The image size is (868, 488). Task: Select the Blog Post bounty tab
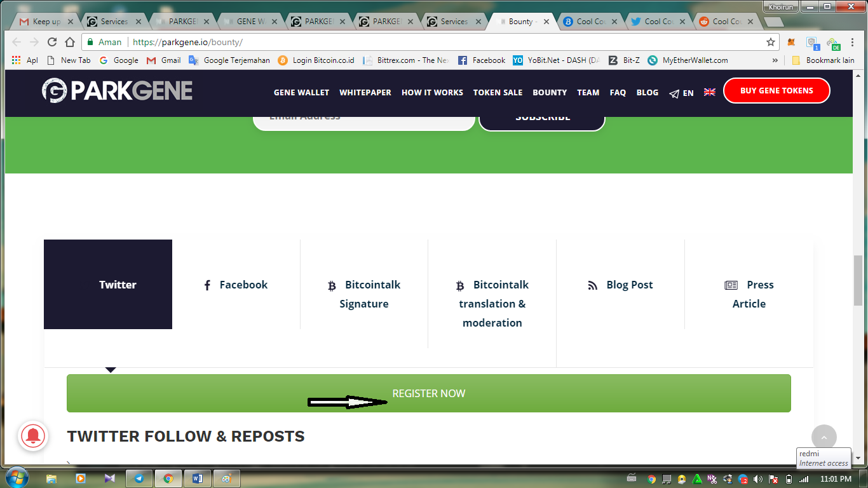click(x=620, y=285)
